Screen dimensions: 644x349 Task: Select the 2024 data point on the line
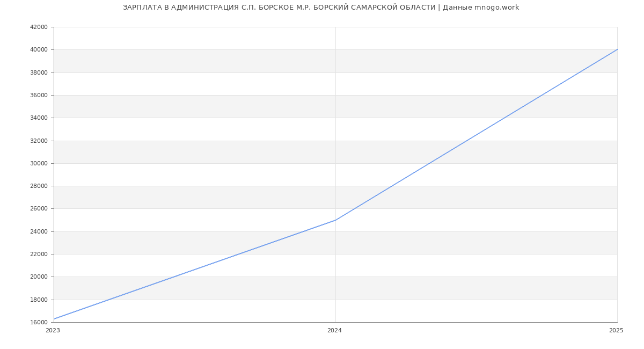pyautogui.click(x=335, y=220)
